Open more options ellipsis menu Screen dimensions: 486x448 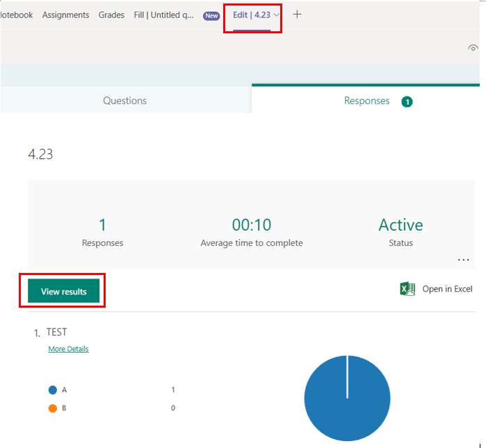click(x=463, y=260)
